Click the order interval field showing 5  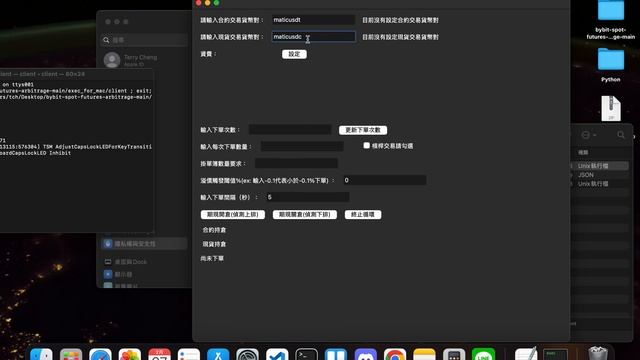pyautogui.click(x=308, y=197)
